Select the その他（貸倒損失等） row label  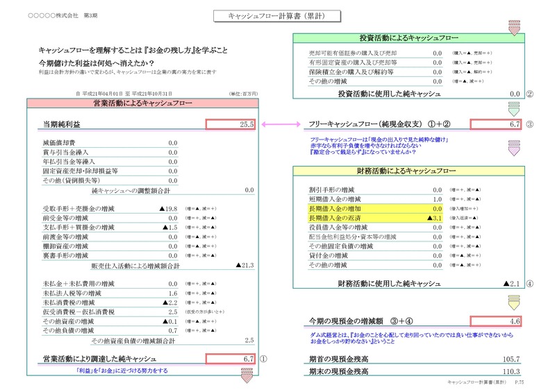tap(71, 180)
